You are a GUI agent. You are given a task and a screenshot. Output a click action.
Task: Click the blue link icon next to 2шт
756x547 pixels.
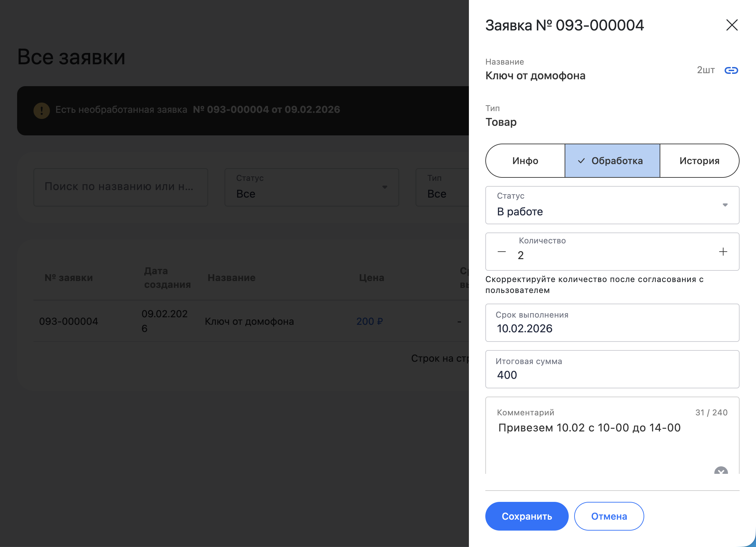click(731, 70)
